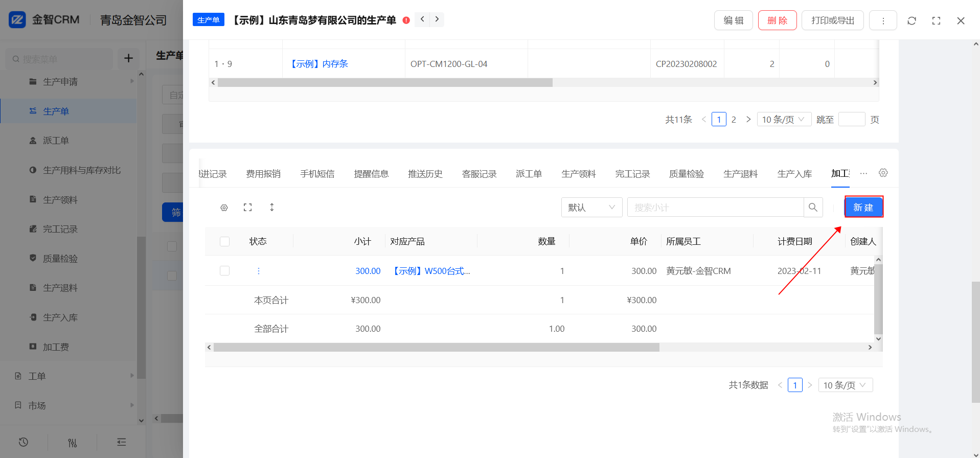Click the blue 新建 button

(x=863, y=207)
